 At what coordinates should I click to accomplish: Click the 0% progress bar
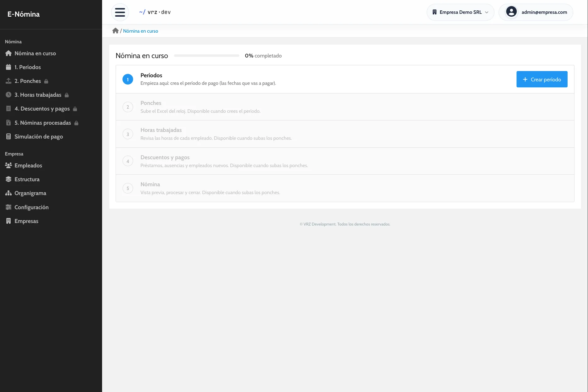point(207,56)
